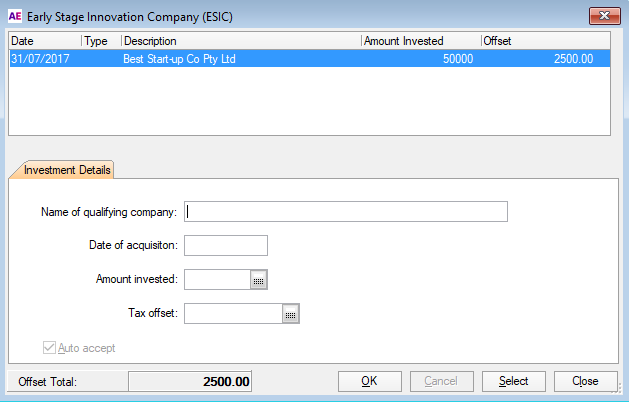Viewport: 629px width, 402px height.
Task: Click the Close button at bottom right
Action: pyautogui.click(x=585, y=381)
